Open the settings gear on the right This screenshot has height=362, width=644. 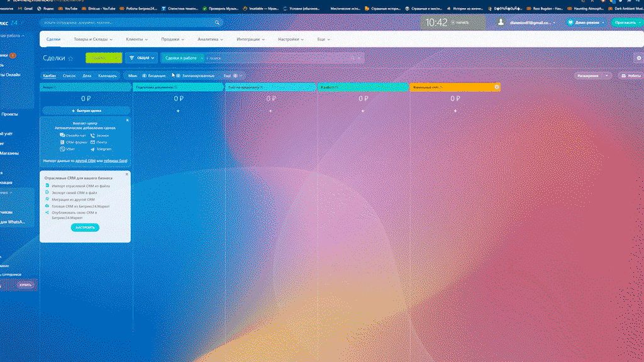coord(639,58)
